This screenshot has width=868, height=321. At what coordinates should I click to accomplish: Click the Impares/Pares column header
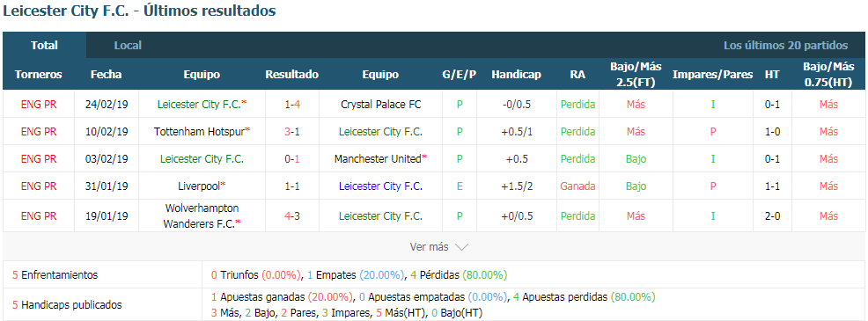click(x=712, y=74)
